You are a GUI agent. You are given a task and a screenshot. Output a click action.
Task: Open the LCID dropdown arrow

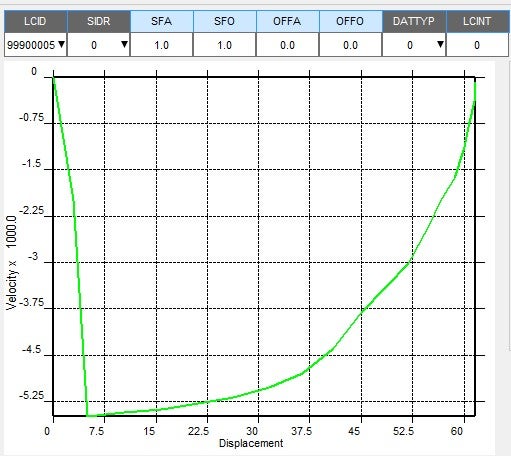tap(61, 44)
